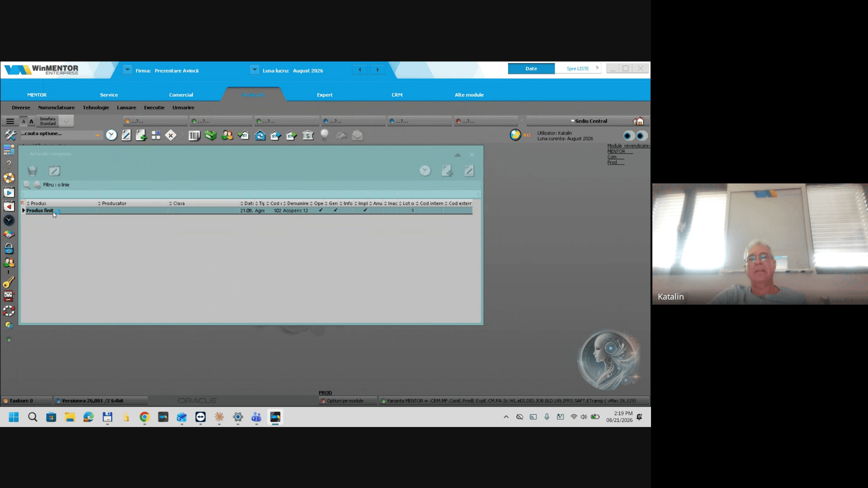
Task: Toggle the Impl checkmark in Produs finit row
Action: coord(365,210)
